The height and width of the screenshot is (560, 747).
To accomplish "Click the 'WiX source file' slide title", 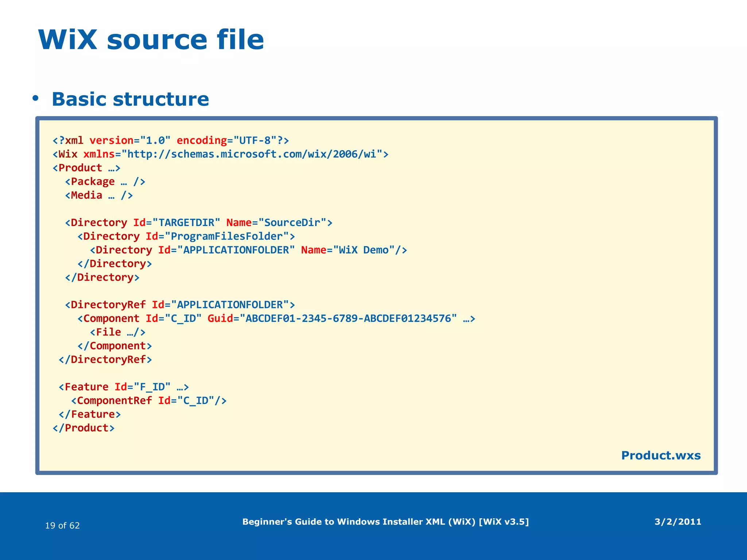I will [151, 39].
